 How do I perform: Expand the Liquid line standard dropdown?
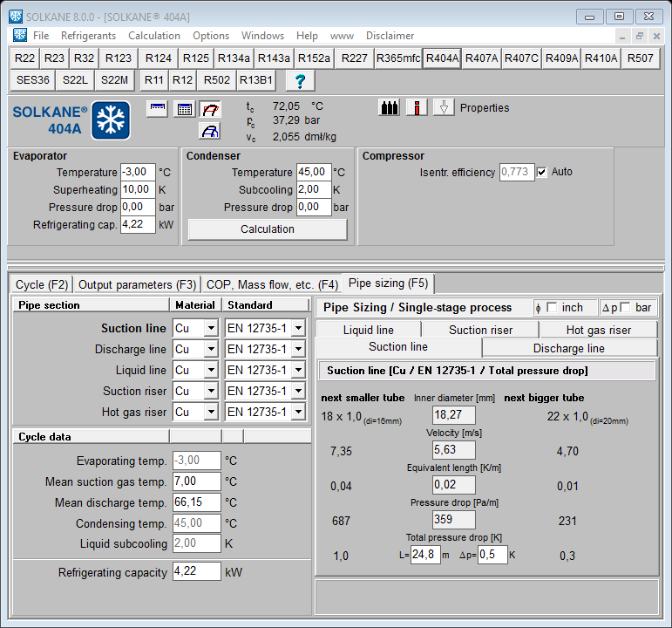tap(298, 370)
